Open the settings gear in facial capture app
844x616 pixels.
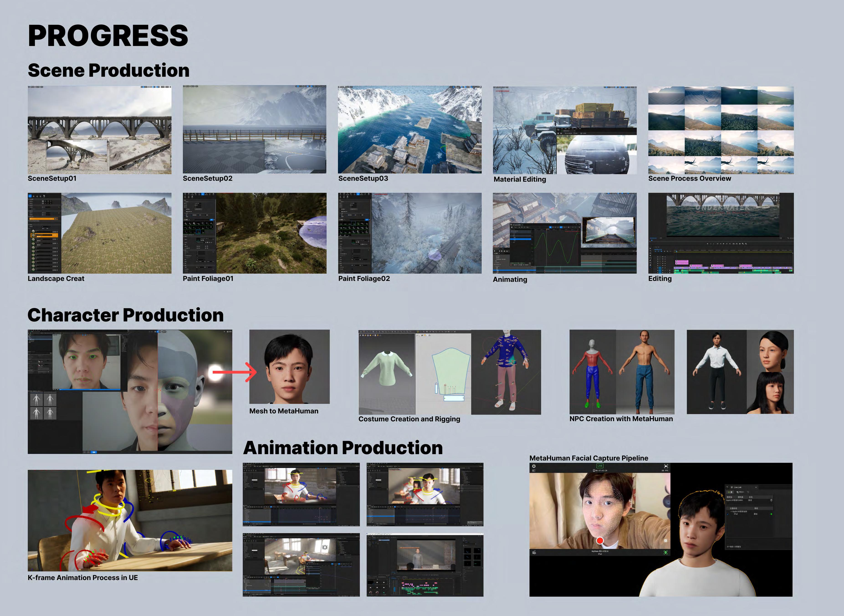[x=534, y=466]
